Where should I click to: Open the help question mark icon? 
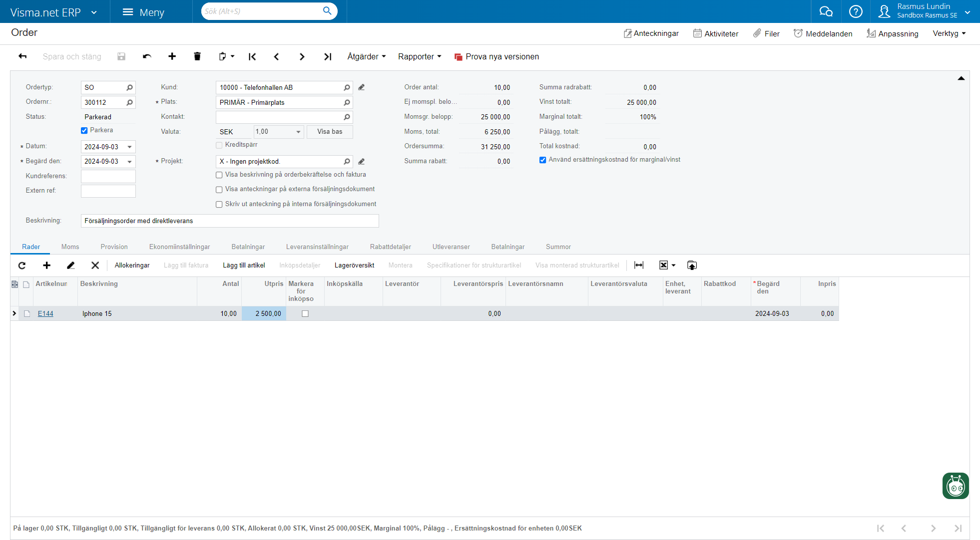click(x=856, y=11)
